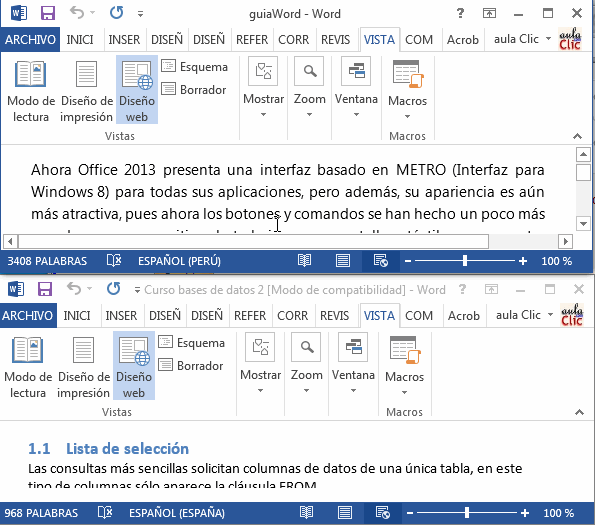Open Acrob tab in guiaWord window
Image resolution: width=595 pixels, height=525 pixels.
463,39
